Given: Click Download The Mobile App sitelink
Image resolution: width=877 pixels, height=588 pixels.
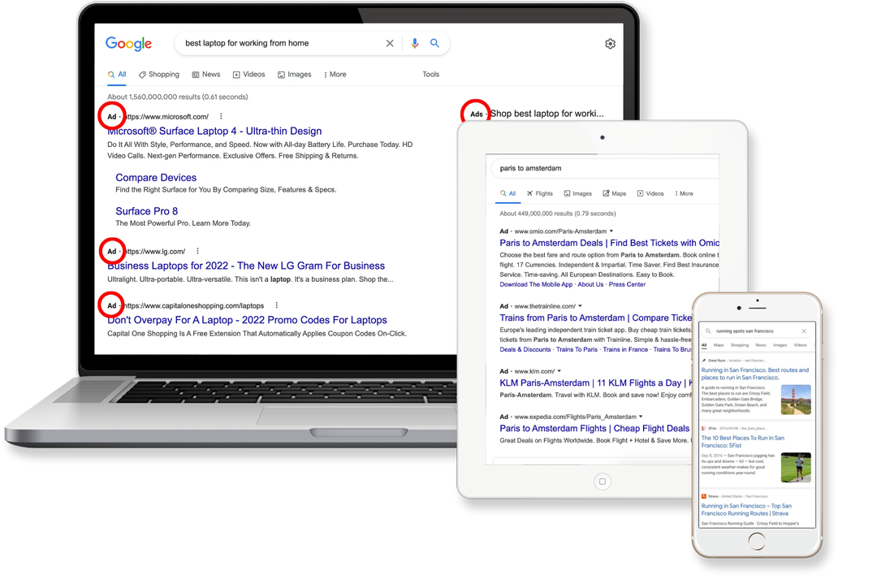Looking at the screenshot, I should (536, 284).
